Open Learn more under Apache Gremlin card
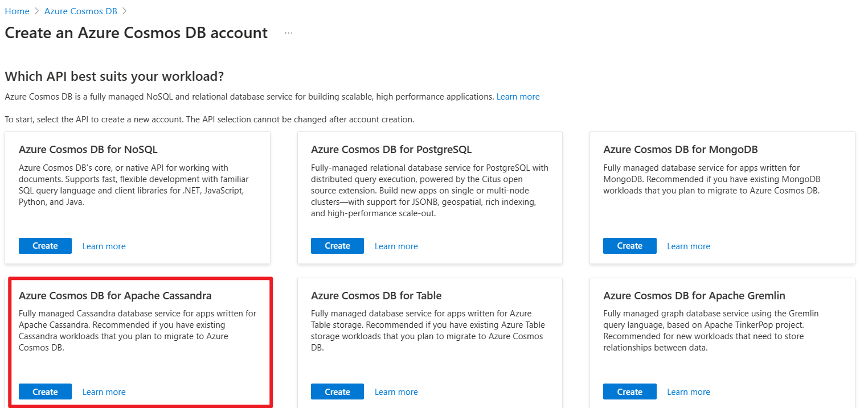The width and height of the screenshot is (868, 408). click(689, 392)
